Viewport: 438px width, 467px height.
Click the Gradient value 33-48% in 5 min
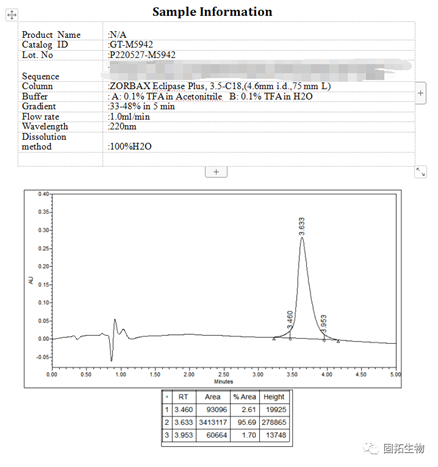(142, 106)
